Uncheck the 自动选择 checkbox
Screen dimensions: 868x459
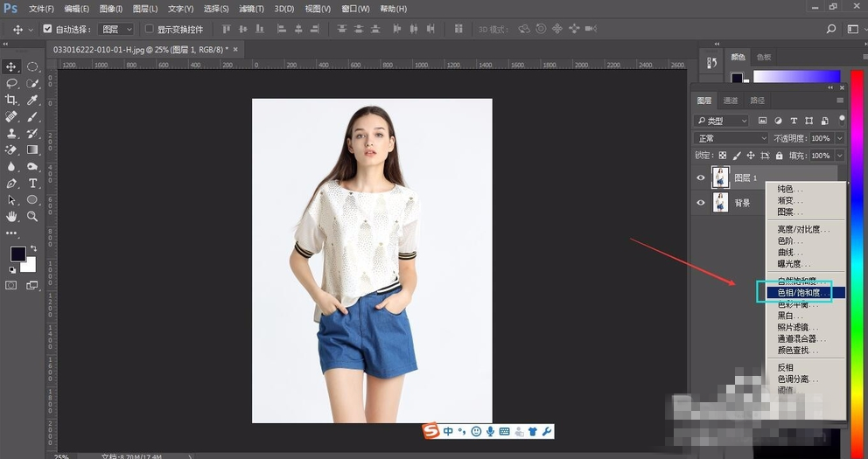(47, 29)
